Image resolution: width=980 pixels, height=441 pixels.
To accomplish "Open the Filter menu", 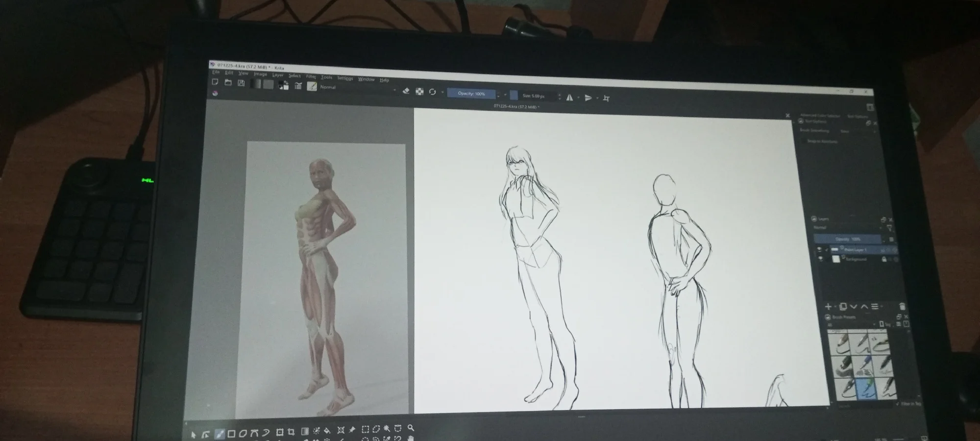I will point(311,76).
